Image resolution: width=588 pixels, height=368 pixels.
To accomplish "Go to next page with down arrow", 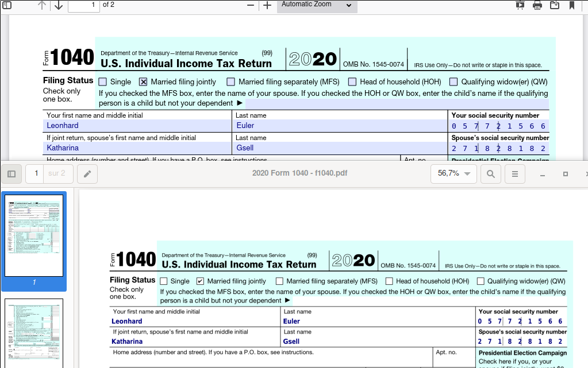I will (59, 6).
